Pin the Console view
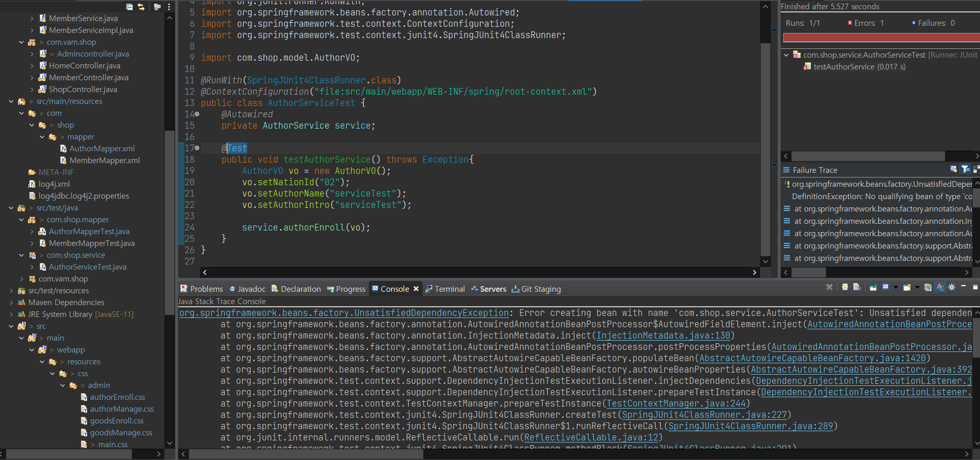The image size is (980, 460). (873, 287)
